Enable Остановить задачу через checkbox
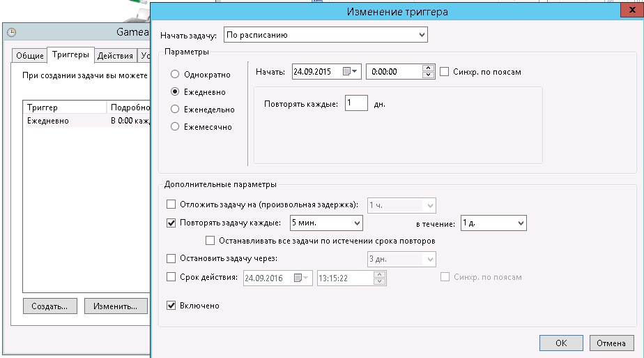Image resolution: width=644 pixels, height=358 pixels. click(x=171, y=259)
